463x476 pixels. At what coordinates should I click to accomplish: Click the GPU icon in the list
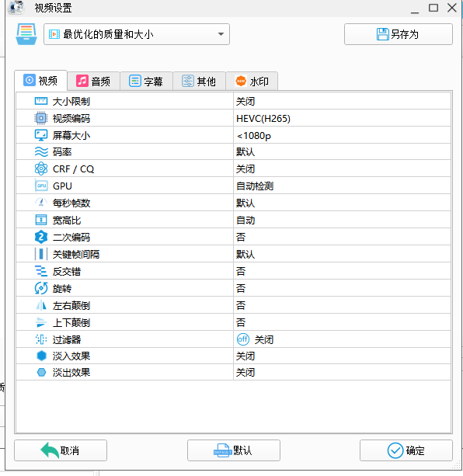pos(41,186)
